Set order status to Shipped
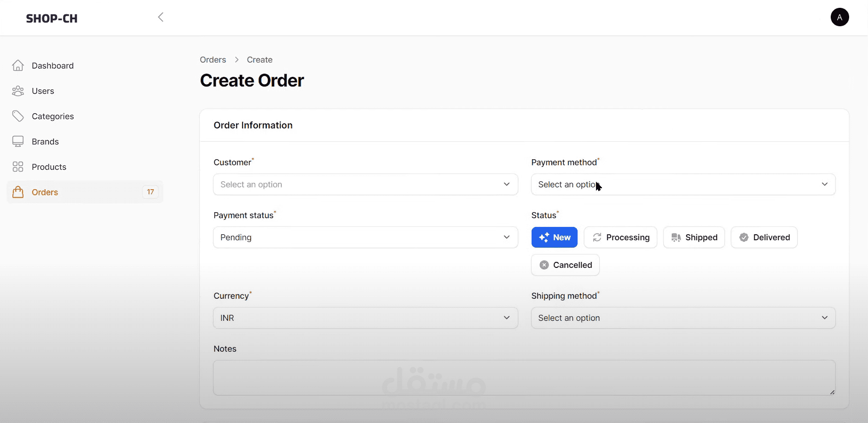The image size is (868, 423). [694, 238]
